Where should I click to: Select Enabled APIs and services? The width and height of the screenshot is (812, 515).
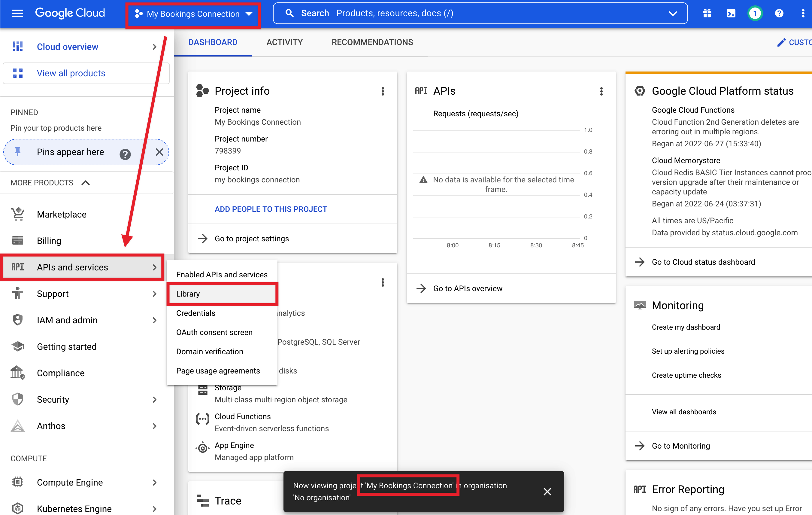[x=222, y=274]
